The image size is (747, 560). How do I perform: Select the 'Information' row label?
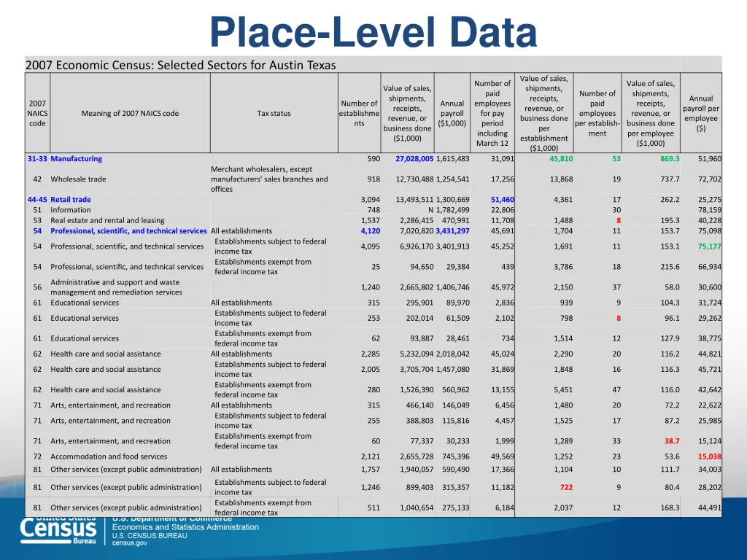(x=71, y=210)
